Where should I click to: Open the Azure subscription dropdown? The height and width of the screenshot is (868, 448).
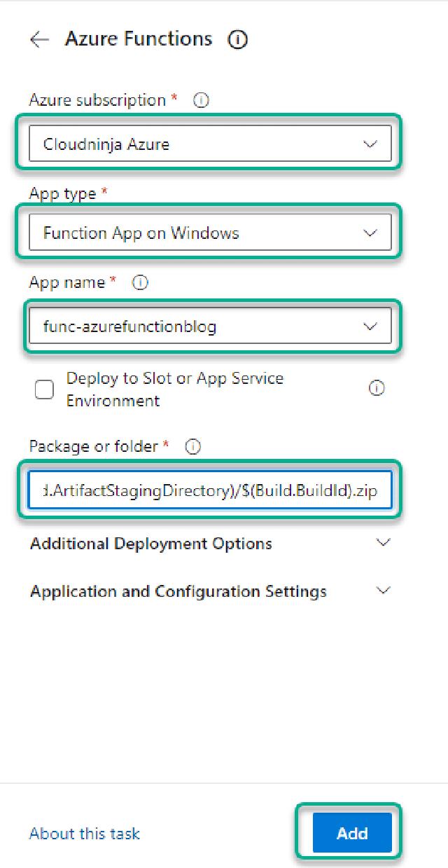[x=209, y=144]
